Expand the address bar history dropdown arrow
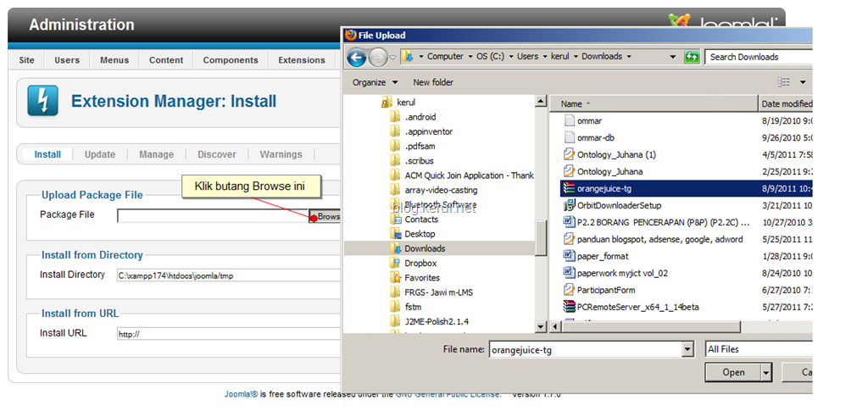The height and width of the screenshot is (417, 868). coord(673,57)
